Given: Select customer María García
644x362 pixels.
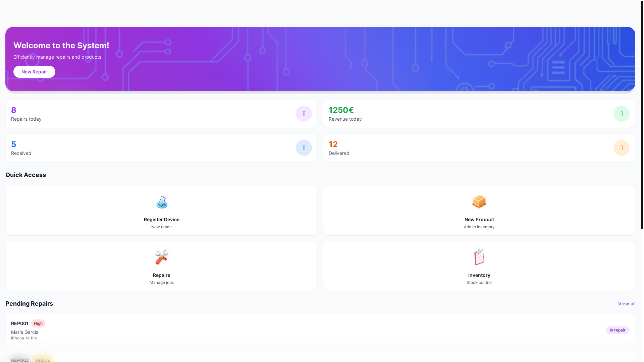Looking at the screenshot, I should point(25,332).
